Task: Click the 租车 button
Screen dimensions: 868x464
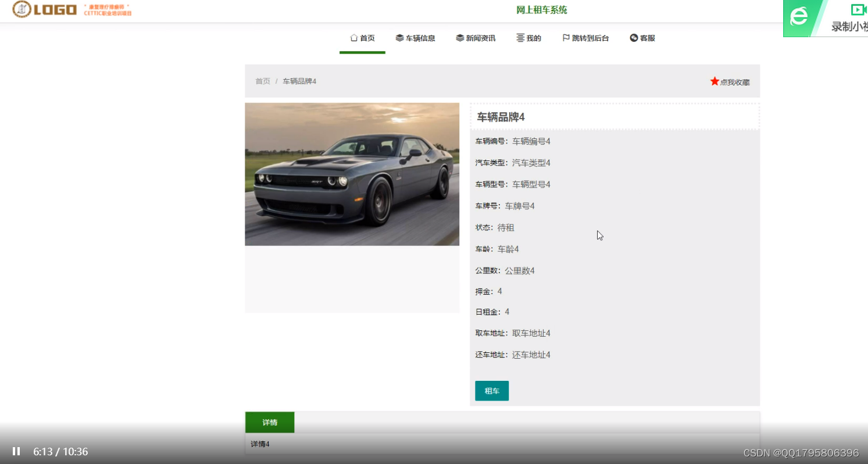Action: [492, 391]
